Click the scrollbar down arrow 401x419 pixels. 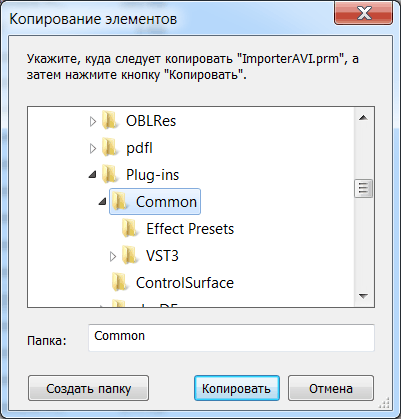[363, 296]
